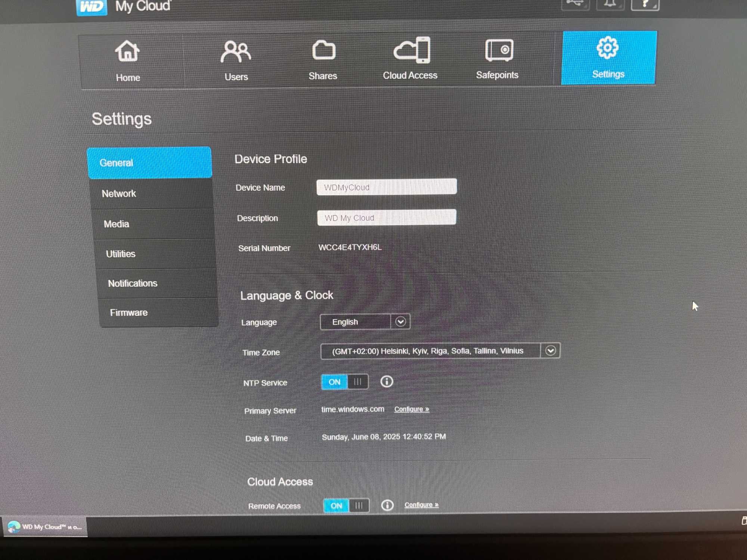
Task: Toggle the NTP Service switch
Action: tap(345, 382)
